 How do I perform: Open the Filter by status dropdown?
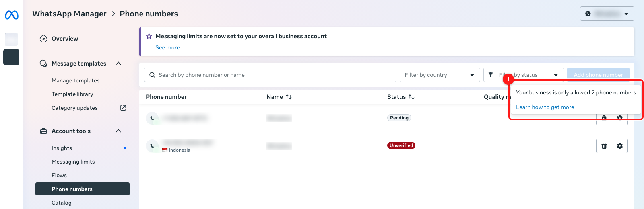[524, 75]
